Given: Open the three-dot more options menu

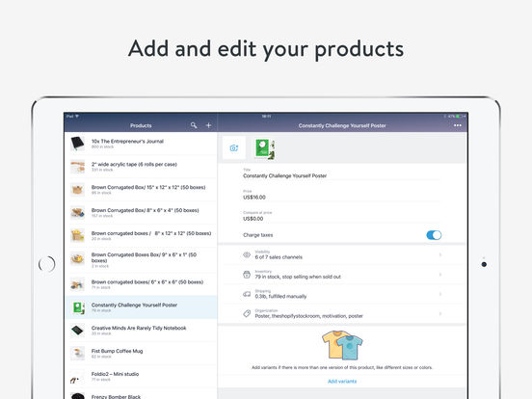Looking at the screenshot, I should [458, 125].
